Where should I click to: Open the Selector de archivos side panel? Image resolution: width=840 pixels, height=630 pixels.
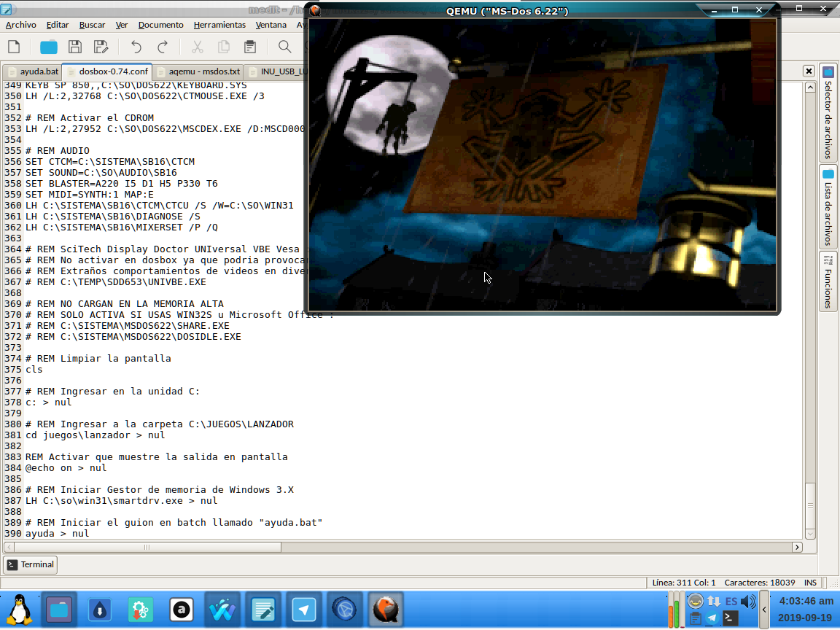point(828,113)
